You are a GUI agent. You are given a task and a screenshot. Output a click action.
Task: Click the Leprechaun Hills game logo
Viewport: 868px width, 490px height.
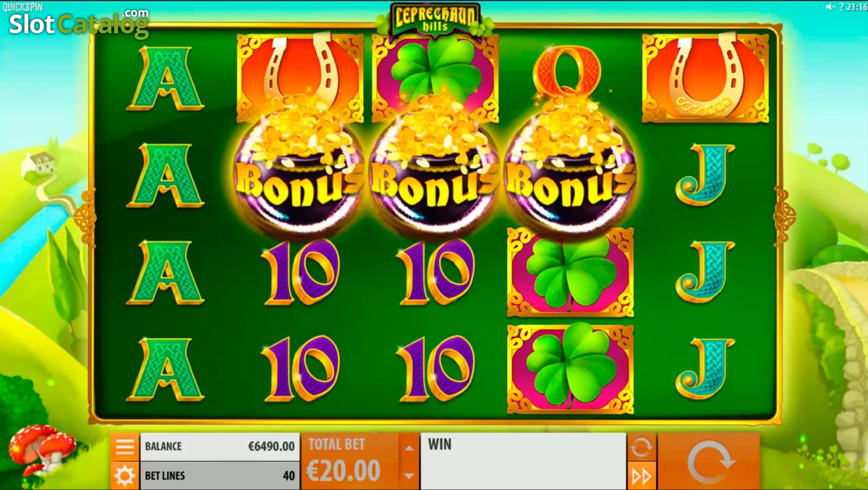coord(435,19)
